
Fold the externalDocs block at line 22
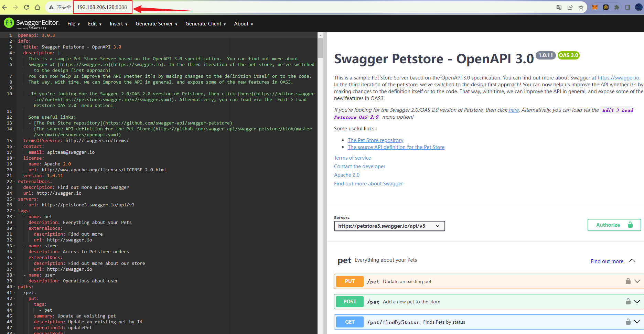[x=14, y=182]
